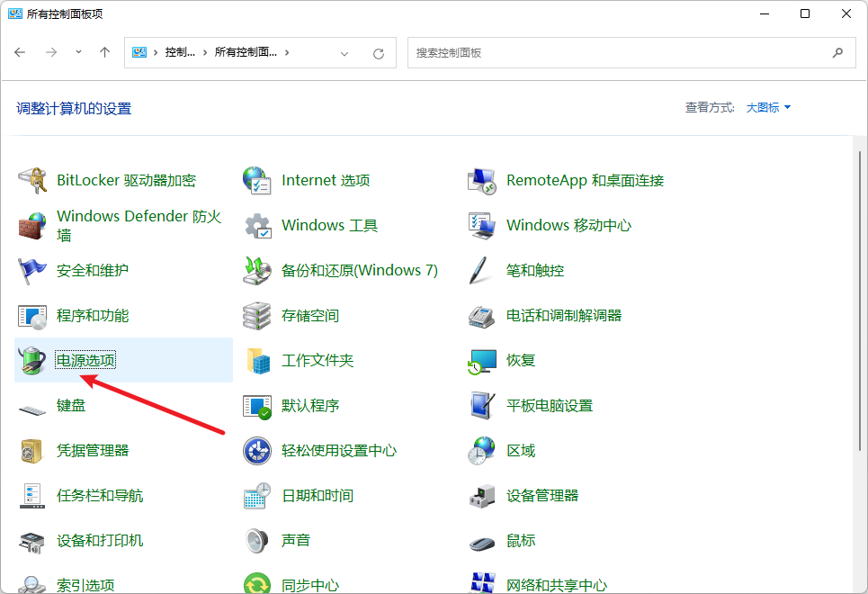
Task: Expand chevron after address bar computer icon
Action: (156, 52)
